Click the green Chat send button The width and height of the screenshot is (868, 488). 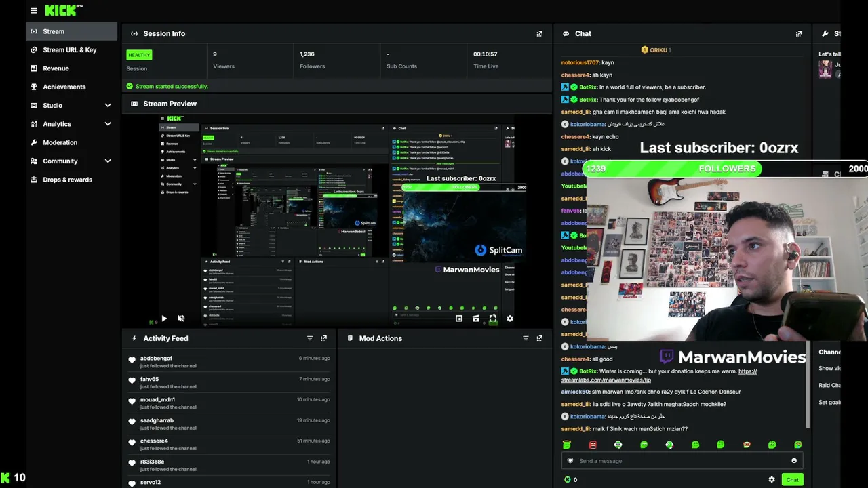pyautogui.click(x=792, y=480)
